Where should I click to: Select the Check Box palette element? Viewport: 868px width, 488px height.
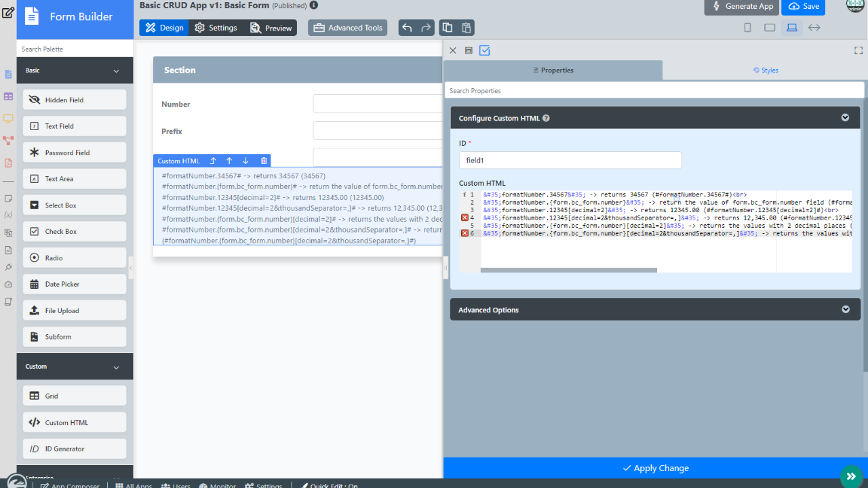(x=75, y=232)
